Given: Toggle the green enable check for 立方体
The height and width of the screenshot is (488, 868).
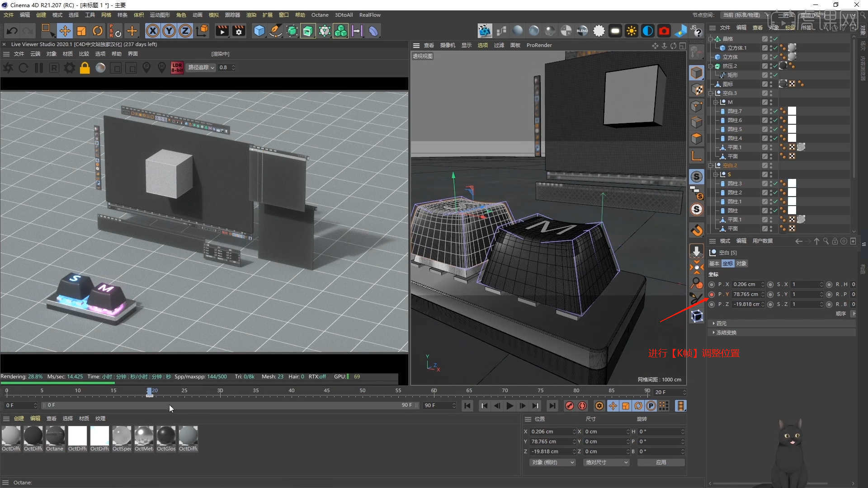Looking at the screenshot, I should tap(775, 57).
